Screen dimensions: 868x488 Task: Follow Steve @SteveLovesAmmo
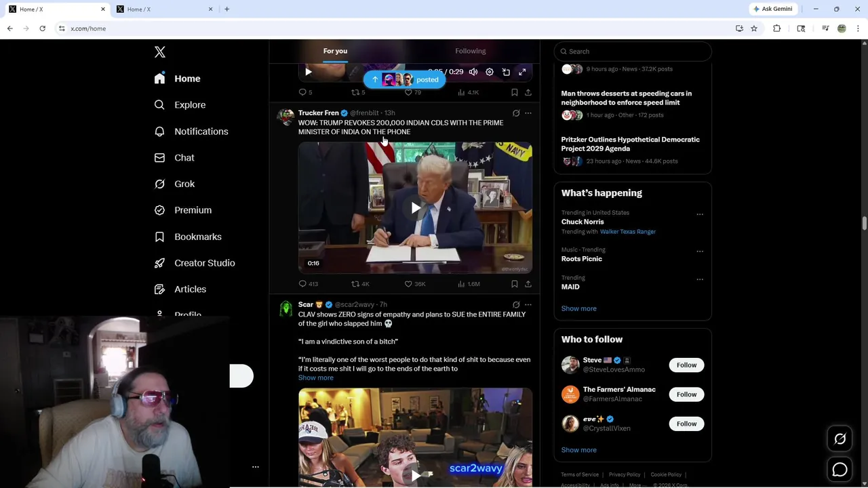click(686, 365)
